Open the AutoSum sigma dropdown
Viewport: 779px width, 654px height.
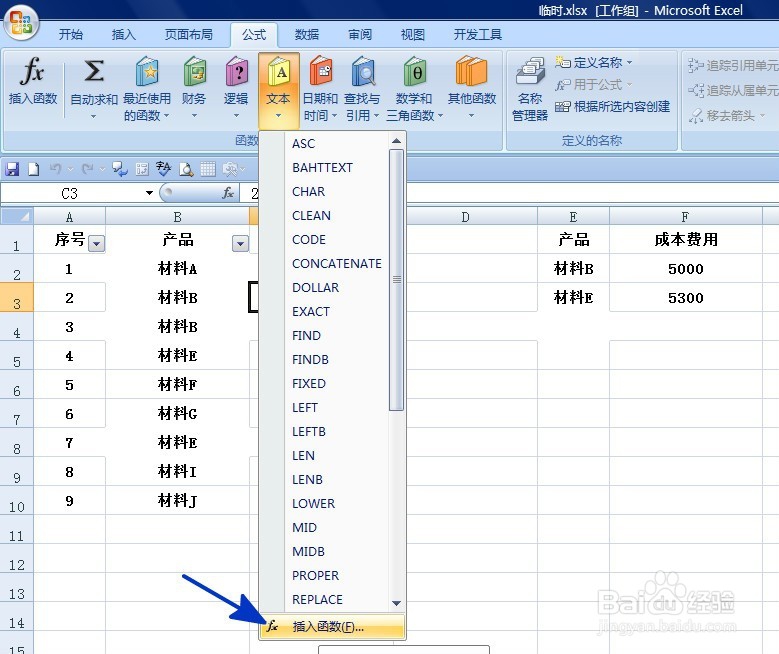pyautogui.click(x=93, y=87)
